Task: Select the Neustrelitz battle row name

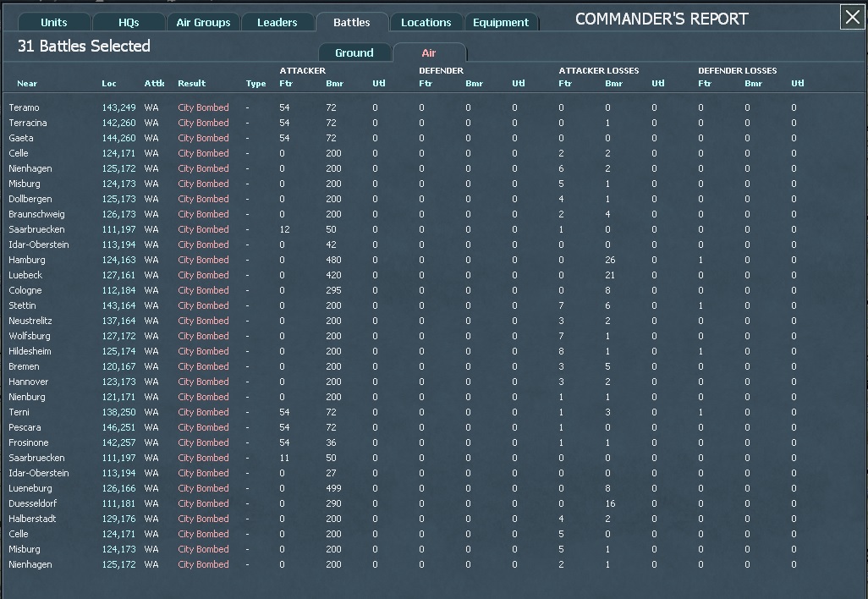Action: pyautogui.click(x=30, y=321)
